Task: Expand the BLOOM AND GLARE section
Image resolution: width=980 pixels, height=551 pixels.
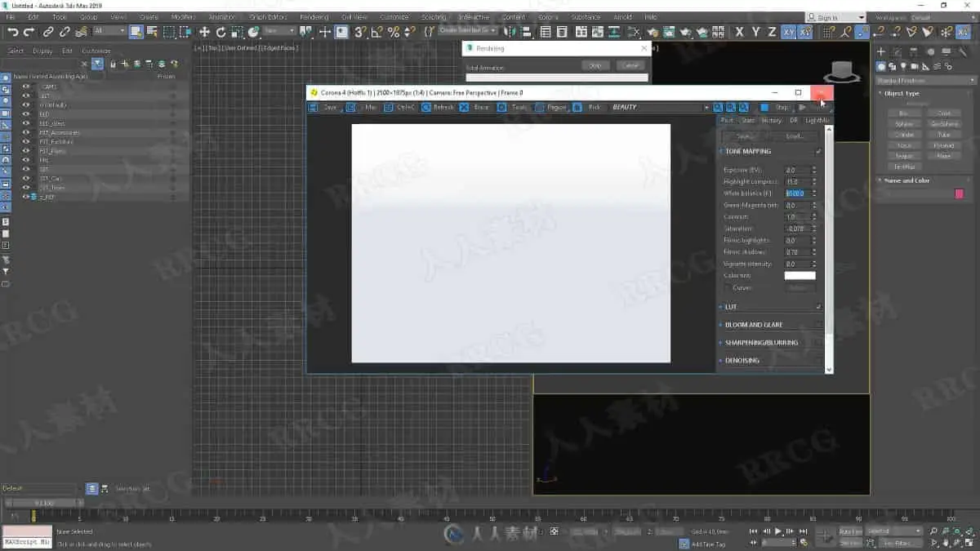Action: 753,325
